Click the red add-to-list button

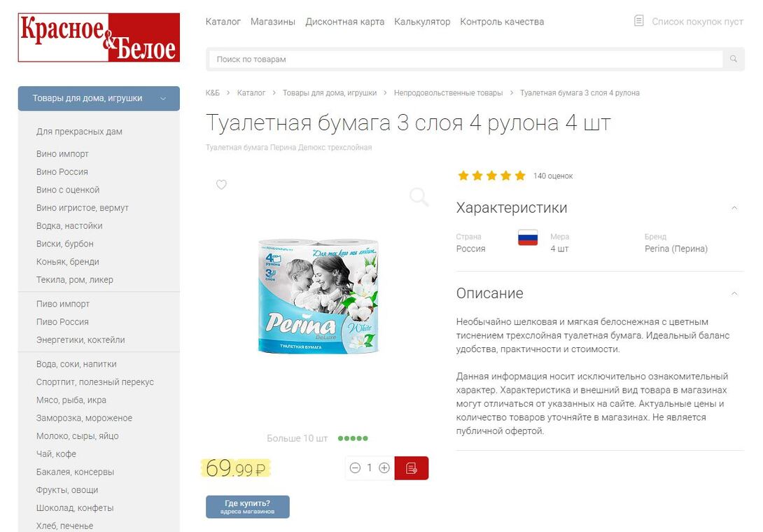coord(411,468)
